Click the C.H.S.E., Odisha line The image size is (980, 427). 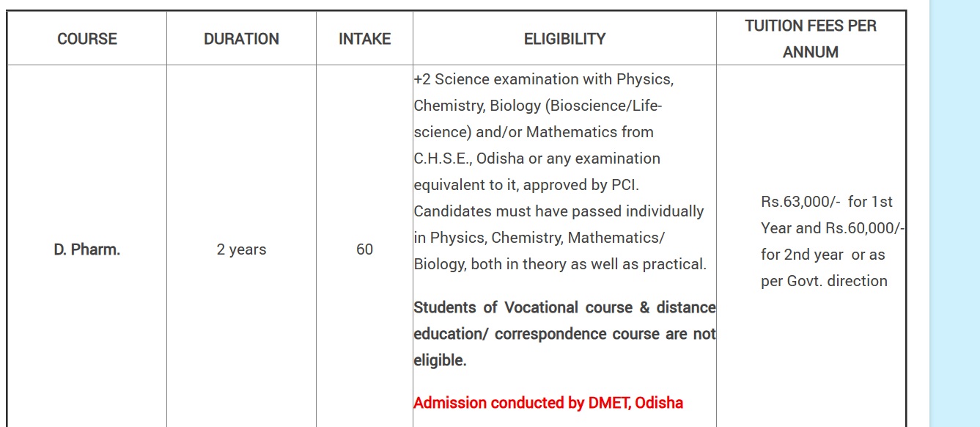537,158
